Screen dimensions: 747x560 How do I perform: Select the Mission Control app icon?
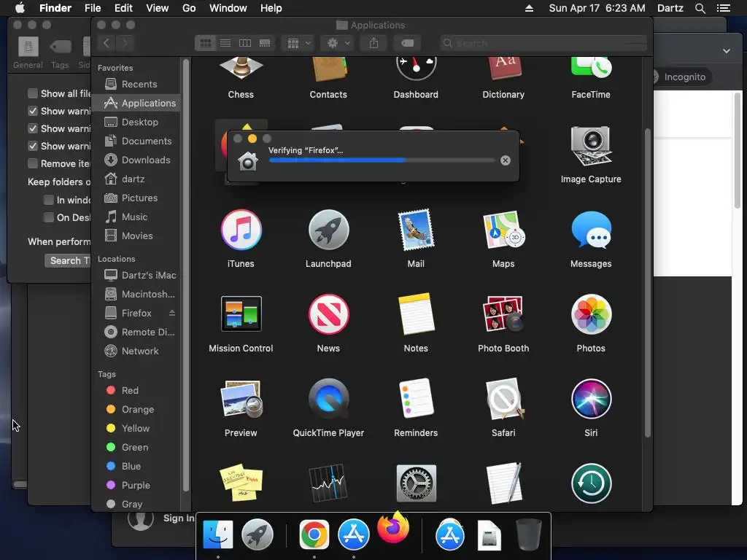pyautogui.click(x=241, y=314)
